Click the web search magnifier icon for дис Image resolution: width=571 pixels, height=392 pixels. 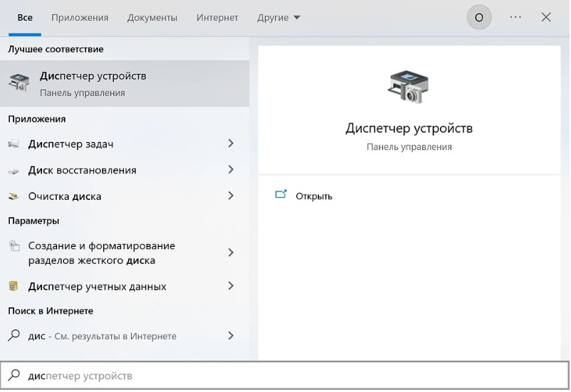click(14, 336)
